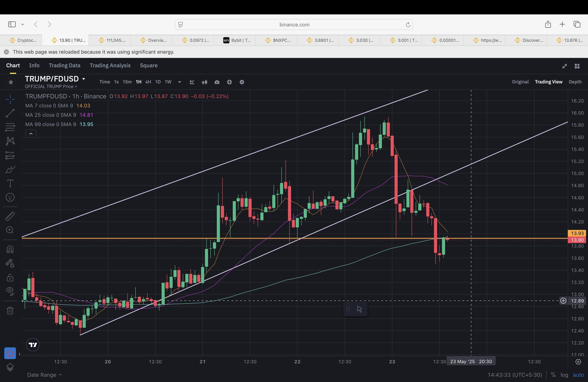Select the ruler measure tool
The width and height of the screenshot is (588, 382).
point(10,216)
